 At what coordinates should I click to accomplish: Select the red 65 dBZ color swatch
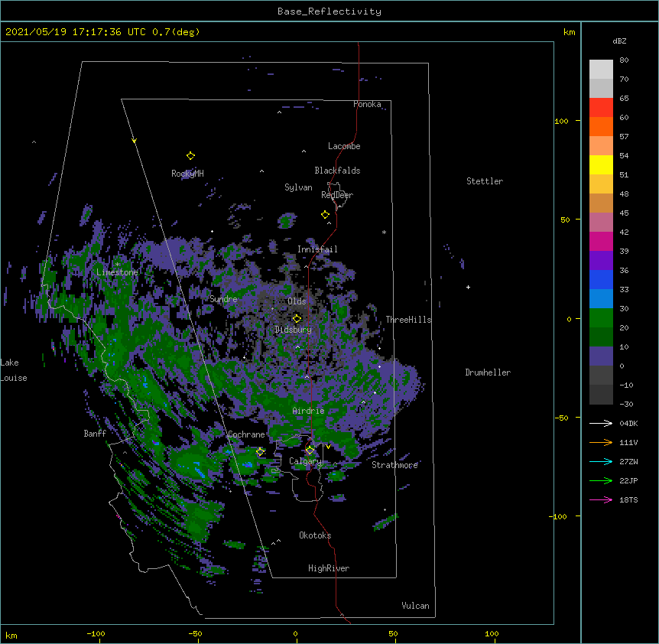pyautogui.click(x=601, y=108)
